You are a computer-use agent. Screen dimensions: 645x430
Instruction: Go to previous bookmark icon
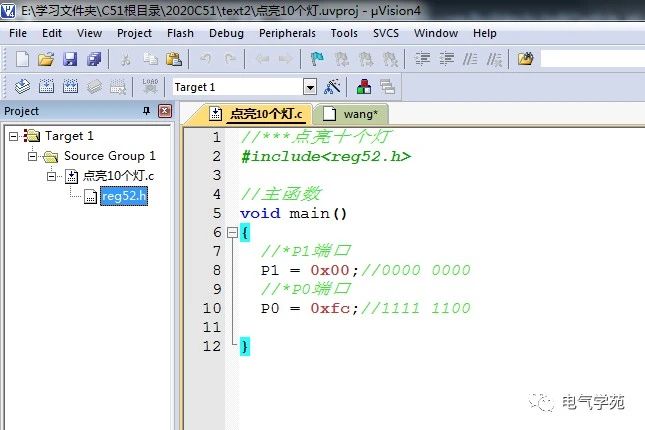click(341, 59)
